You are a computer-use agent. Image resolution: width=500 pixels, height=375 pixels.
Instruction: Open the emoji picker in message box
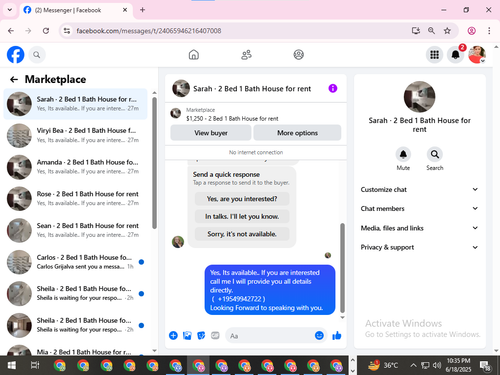pos(319,335)
